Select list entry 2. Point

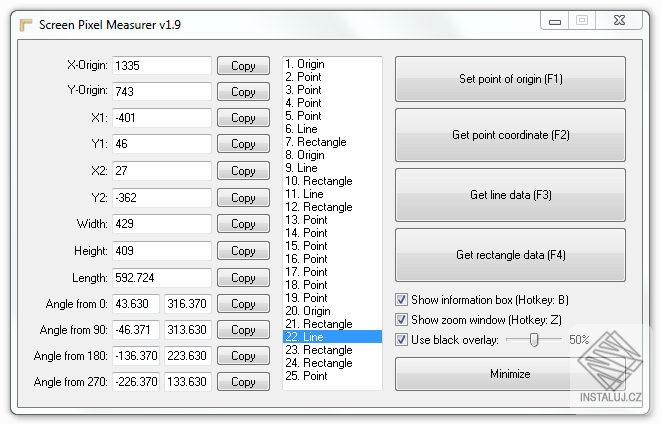coord(332,77)
